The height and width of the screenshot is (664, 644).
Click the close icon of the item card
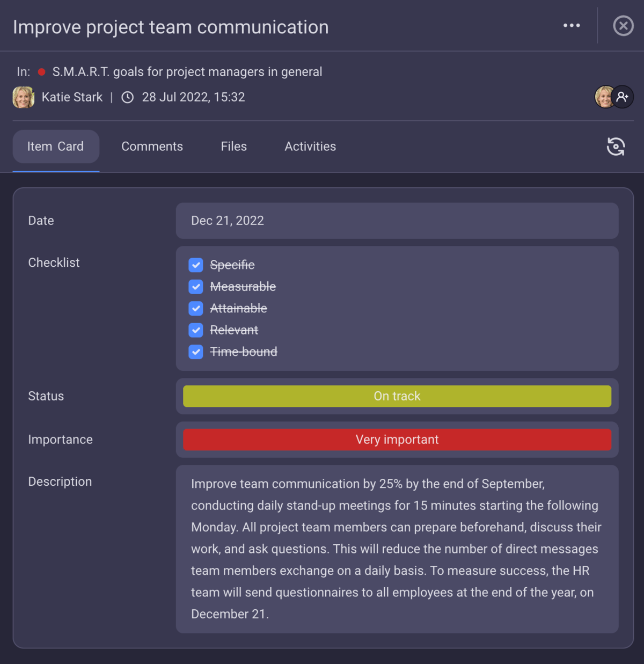pyautogui.click(x=623, y=25)
